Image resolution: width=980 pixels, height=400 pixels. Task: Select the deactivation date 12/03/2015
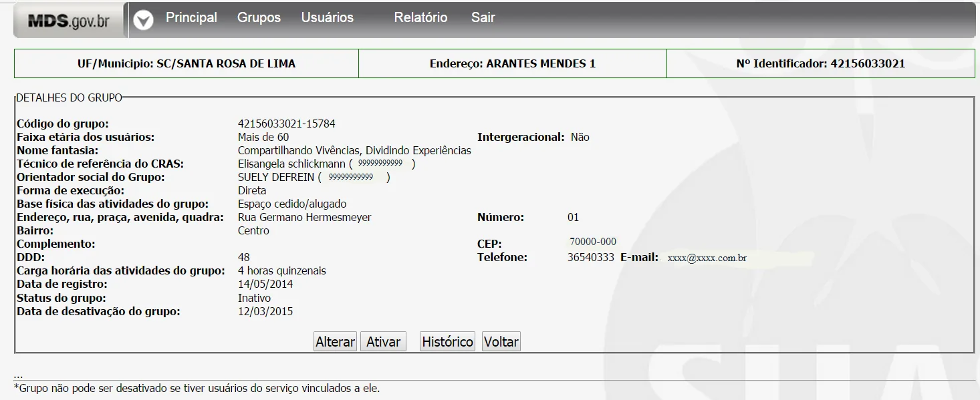click(265, 311)
